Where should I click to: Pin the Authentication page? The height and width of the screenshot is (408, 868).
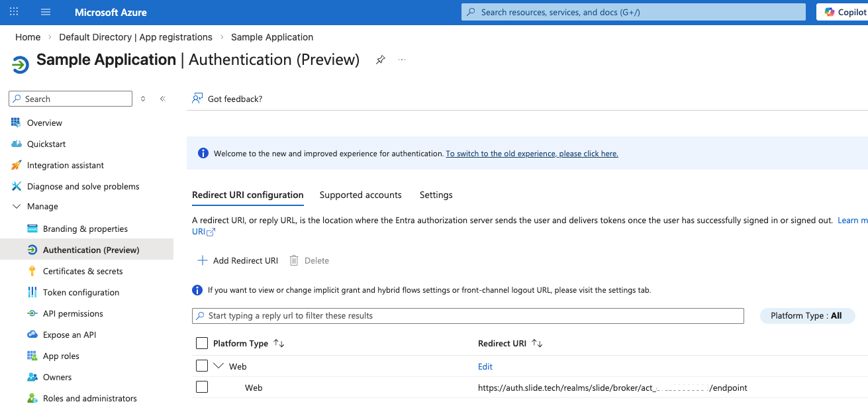pos(380,59)
